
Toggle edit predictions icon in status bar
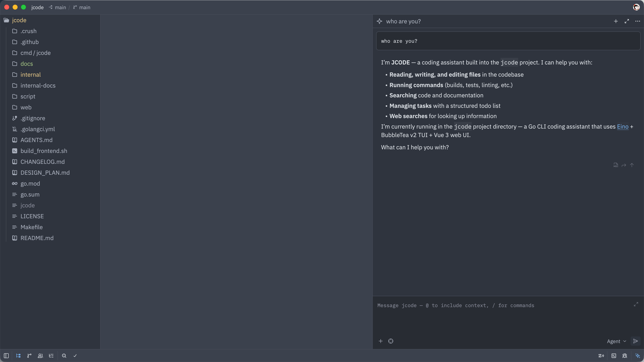tap(601, 356)
